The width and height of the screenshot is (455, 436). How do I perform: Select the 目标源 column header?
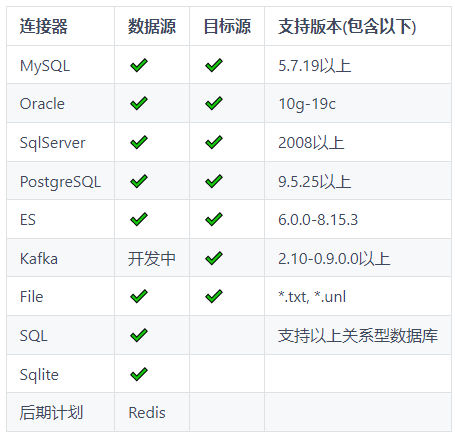pos(227,26)
